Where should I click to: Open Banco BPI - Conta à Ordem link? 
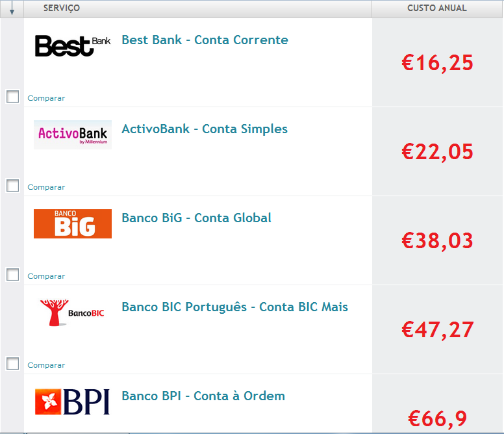(203, 396)
